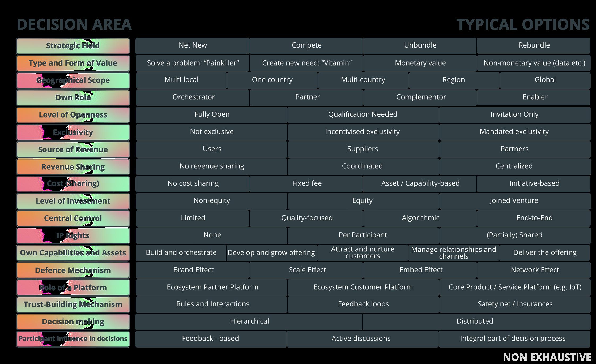
Task: Select the Distributed decision making option
Action: (475, 322)
